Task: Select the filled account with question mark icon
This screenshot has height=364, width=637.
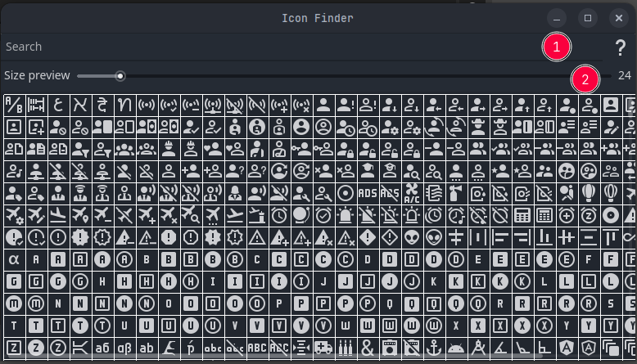Action: click(235, 171)
